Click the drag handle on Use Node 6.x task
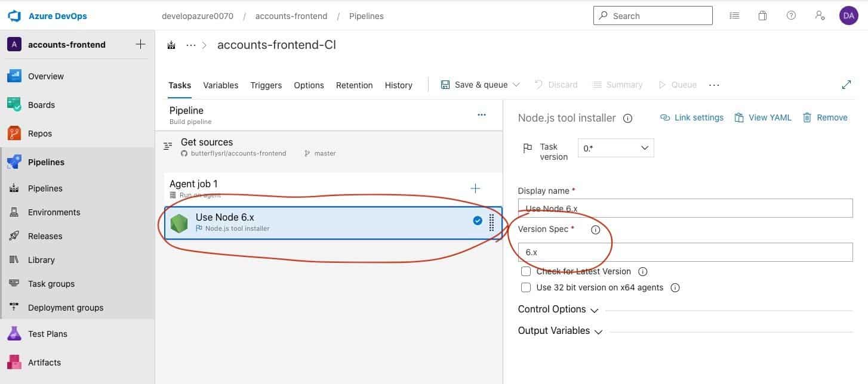The height and width of the screenshot is (384, 868). pyautogui.click(x=491, y=222)
